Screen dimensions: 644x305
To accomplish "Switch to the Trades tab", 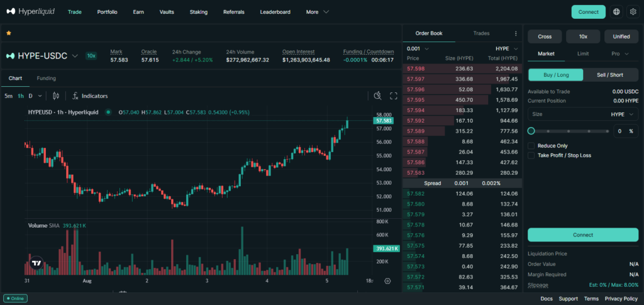I will pyautogui.click(x=481, y=33).
